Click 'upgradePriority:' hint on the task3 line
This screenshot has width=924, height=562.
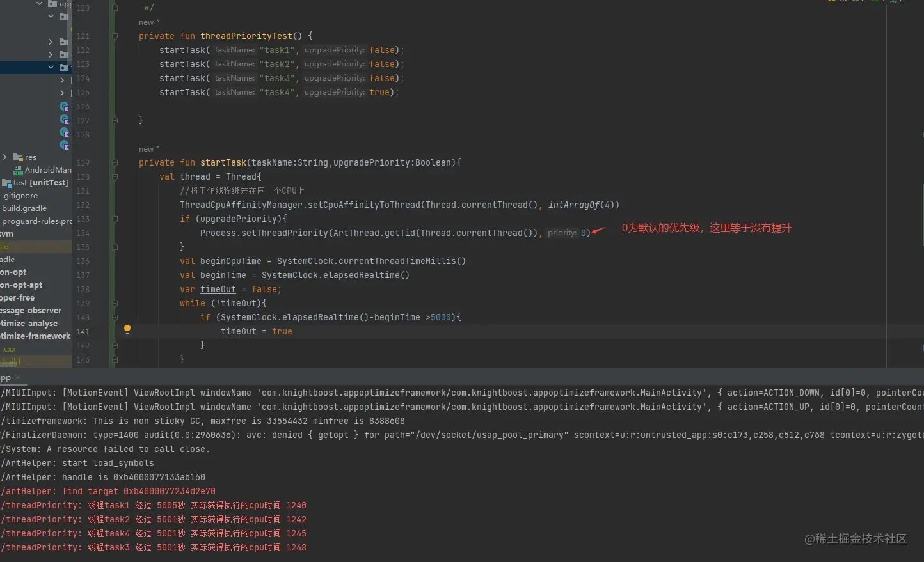(334, 79)
